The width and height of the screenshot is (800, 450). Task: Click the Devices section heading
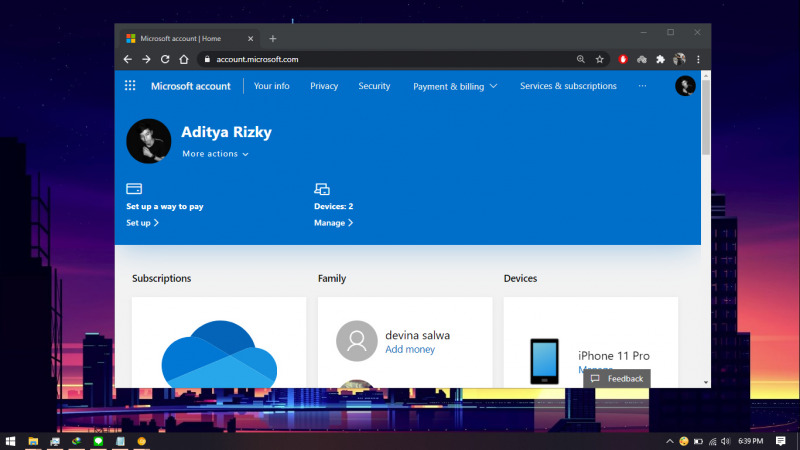[x=520, y=278]
